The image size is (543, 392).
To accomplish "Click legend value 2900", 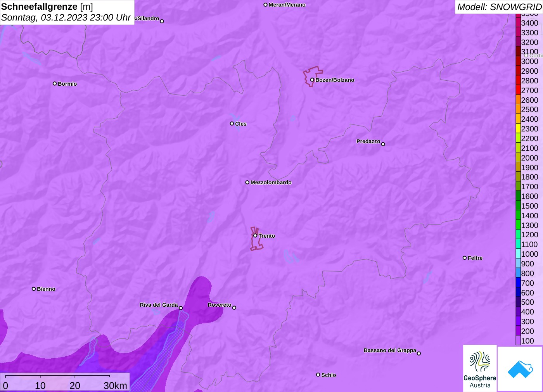I will tap(529, 71).
